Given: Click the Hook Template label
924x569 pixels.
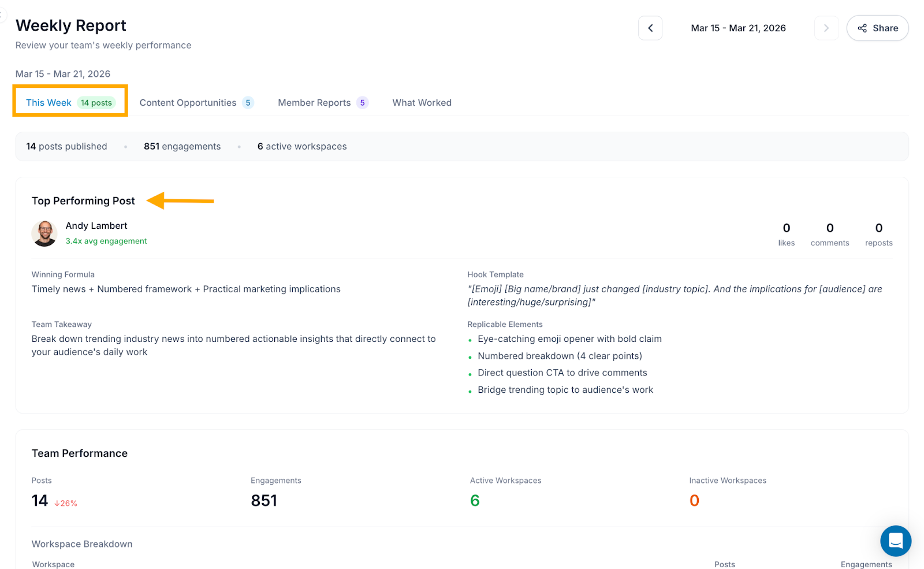Looking at the screenshot, I should (495, 274).
